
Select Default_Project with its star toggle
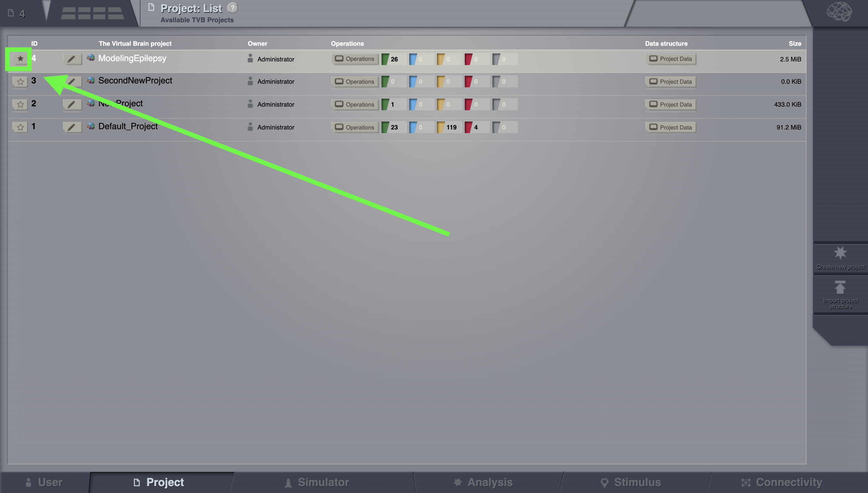(x=20, y=127)
